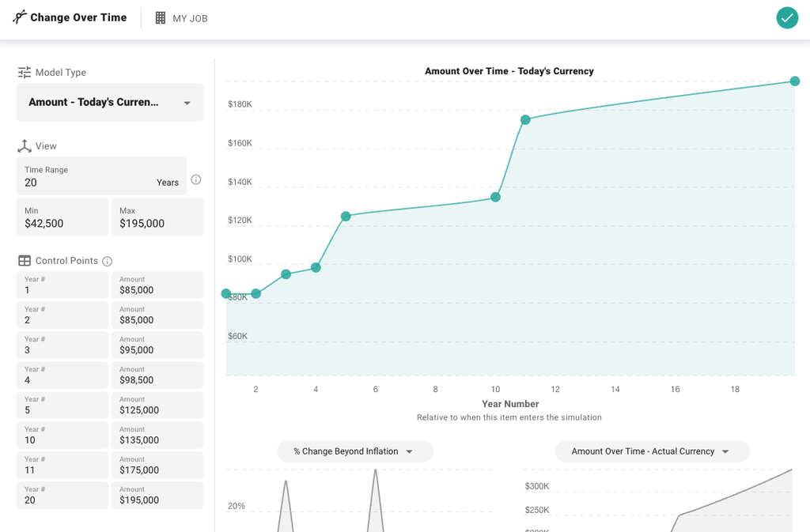Edit the Min value of $42,500
This screenshot has height=532, width=810.
(62, 217)
